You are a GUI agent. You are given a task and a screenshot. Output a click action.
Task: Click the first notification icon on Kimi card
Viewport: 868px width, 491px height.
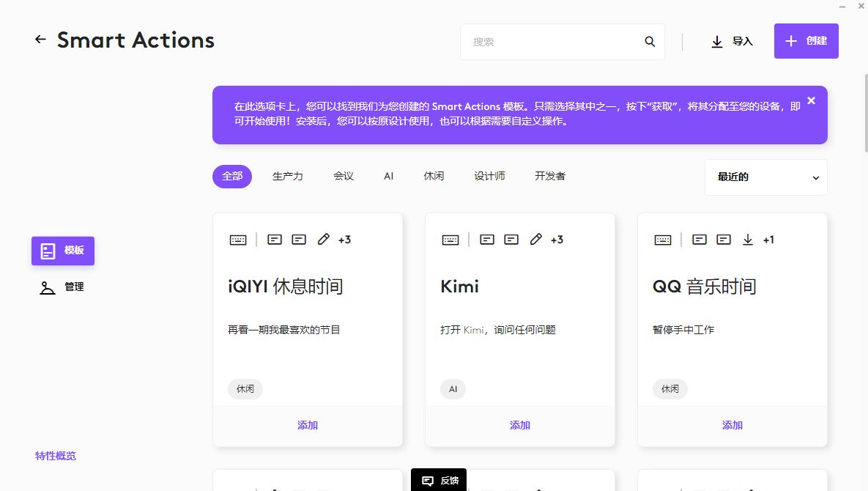click(486, 239)
